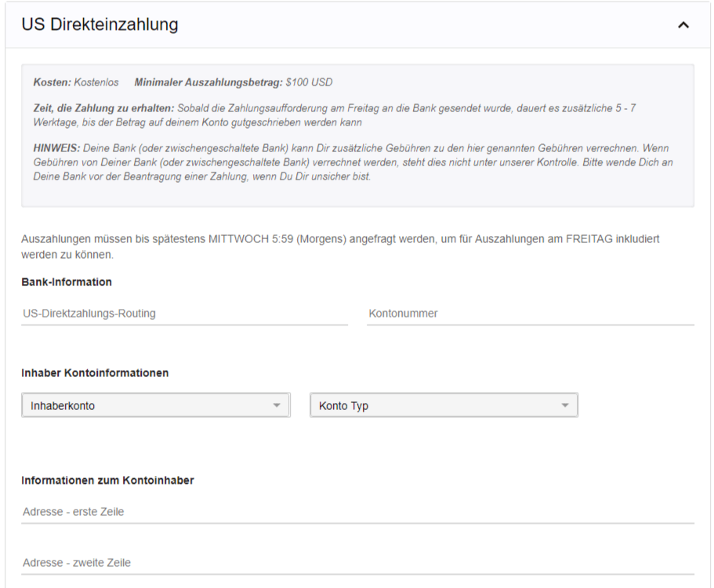
Task: Click the HINWEIS label in info box
Action: pyautogui.click(x=55, y=148)
